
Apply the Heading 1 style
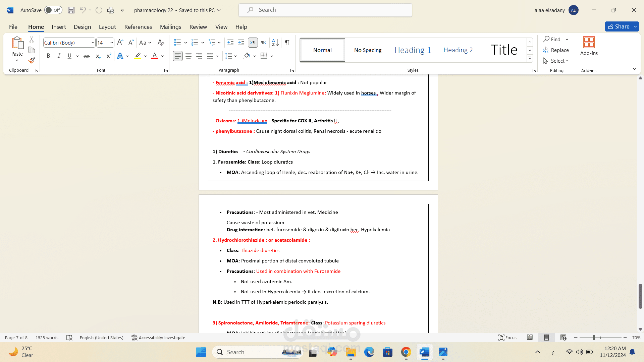pos(413,50)
